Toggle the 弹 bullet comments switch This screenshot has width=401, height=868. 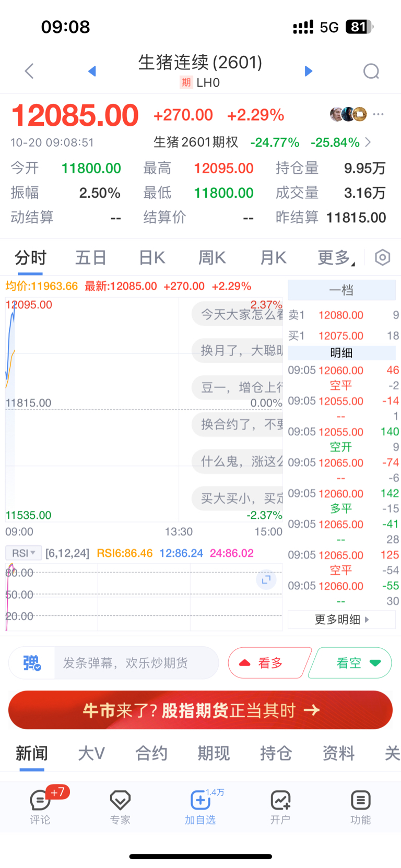click(x=32, y=663)
